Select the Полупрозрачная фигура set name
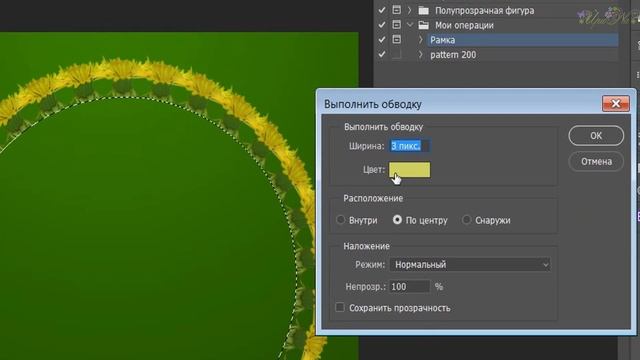Screen dimensions: 640x360 coord(484,11)
